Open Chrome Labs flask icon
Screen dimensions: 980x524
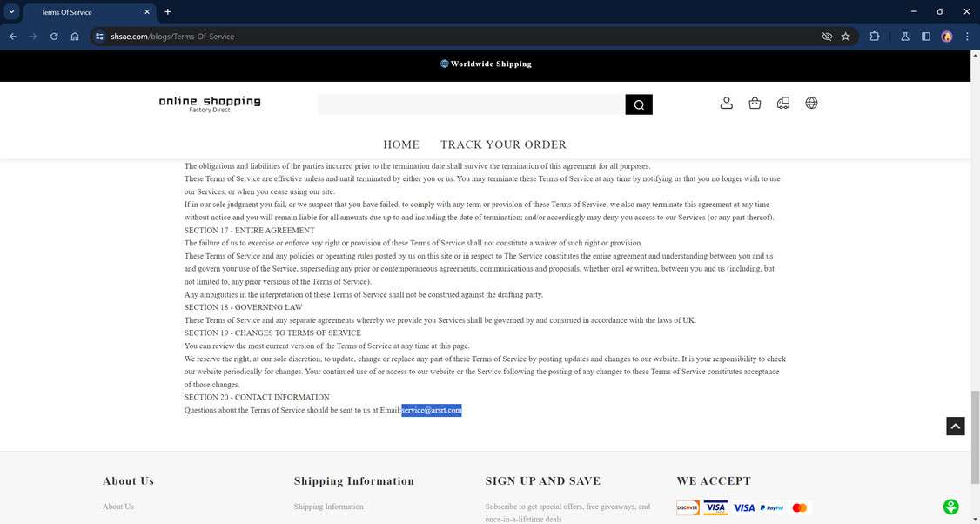click(x=904, y=37)
